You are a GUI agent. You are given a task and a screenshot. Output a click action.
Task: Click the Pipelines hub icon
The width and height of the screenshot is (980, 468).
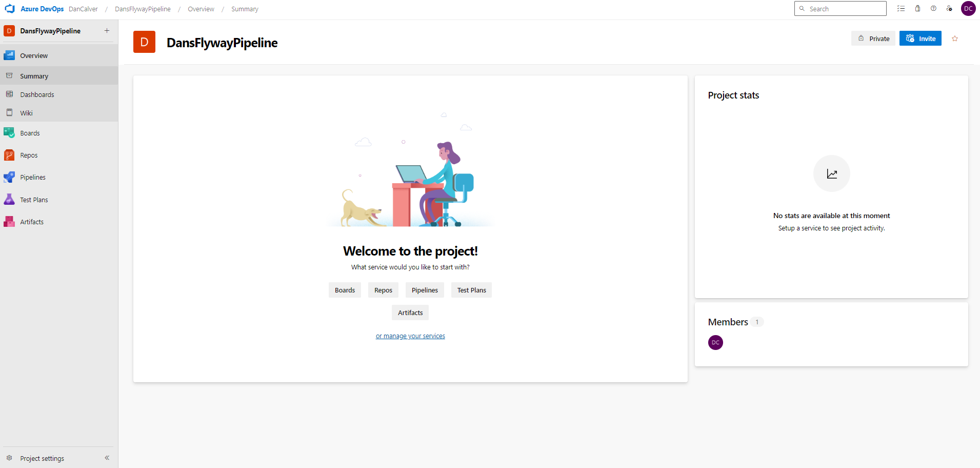(x=9, y=177)
